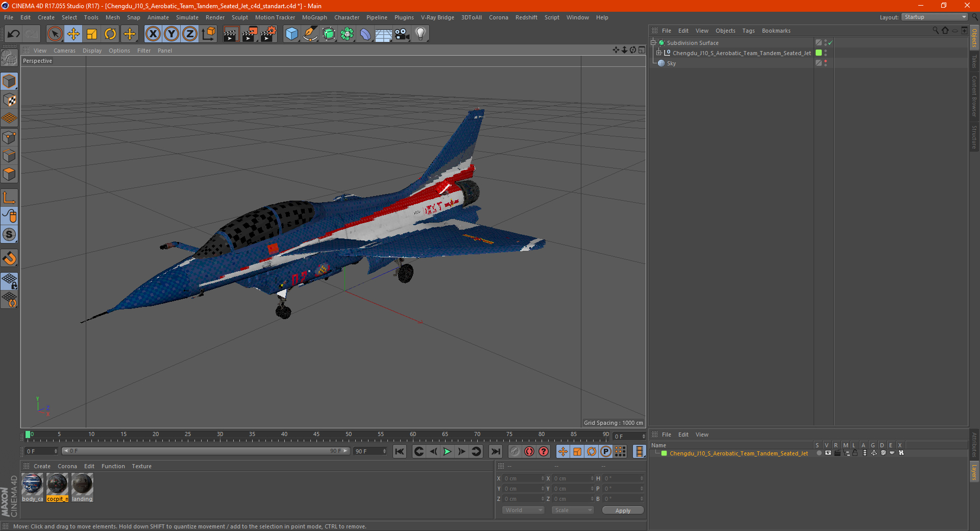The width and height of the screenshot is (980, 531).
Task: Go to end of animation
Action: pyautogui.click(x=495, y=451)
